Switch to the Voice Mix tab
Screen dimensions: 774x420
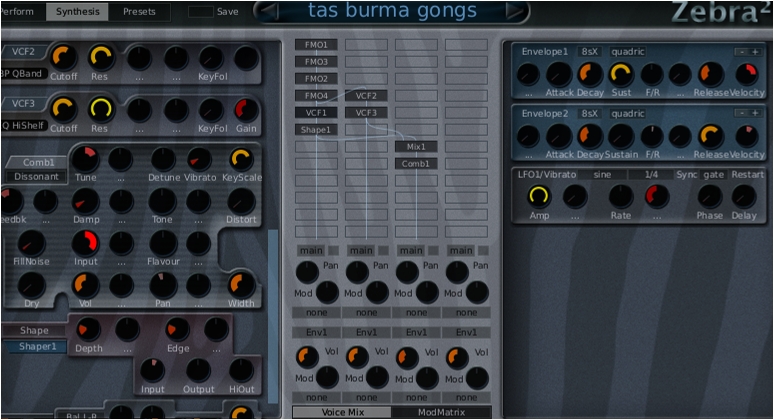343,412
